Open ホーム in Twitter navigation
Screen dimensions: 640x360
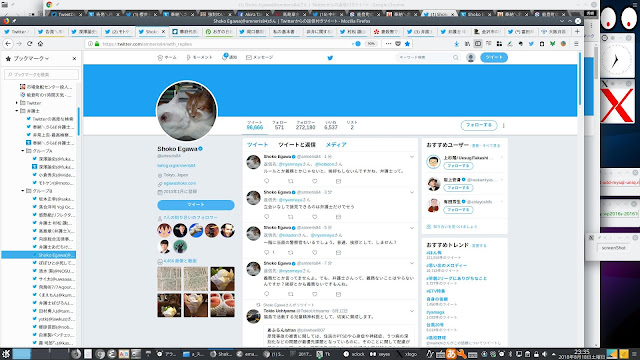(x=167, y=58)
